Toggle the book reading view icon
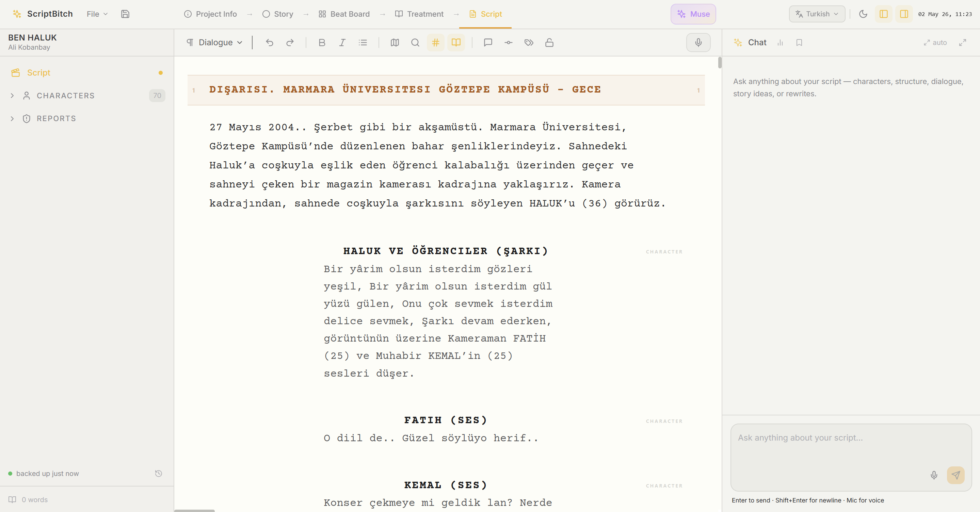 (x=456, y=43)
